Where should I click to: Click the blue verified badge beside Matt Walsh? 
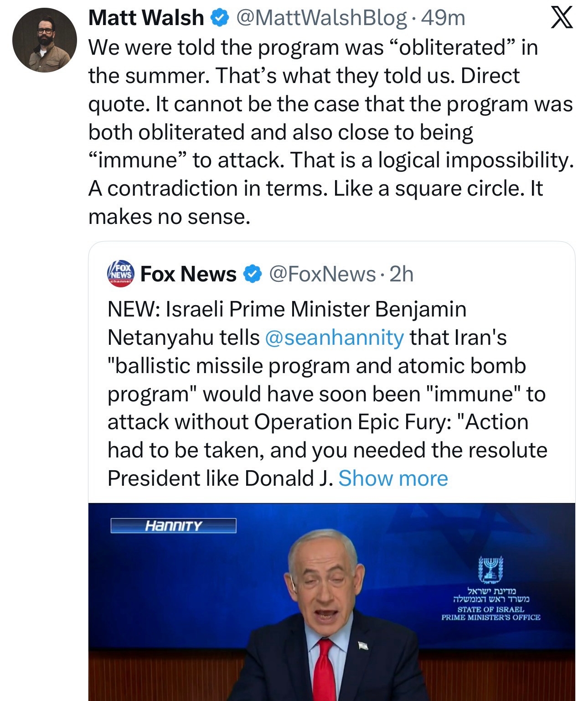click(219, 18)
